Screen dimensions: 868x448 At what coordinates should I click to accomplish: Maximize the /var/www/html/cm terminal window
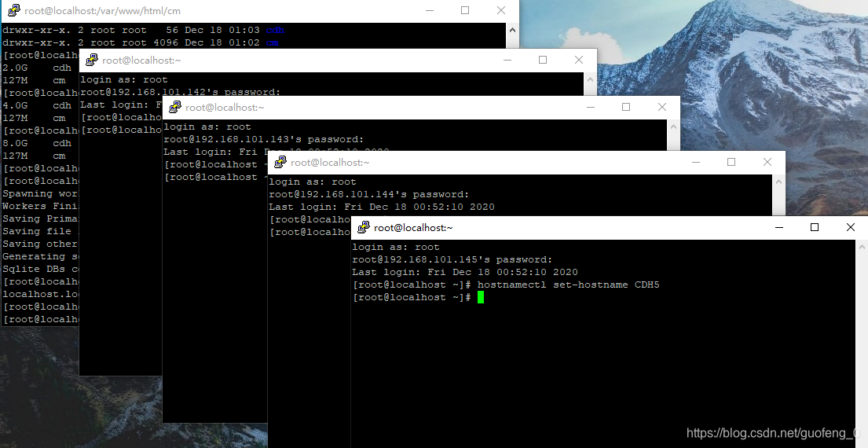[x=465, y=10]
